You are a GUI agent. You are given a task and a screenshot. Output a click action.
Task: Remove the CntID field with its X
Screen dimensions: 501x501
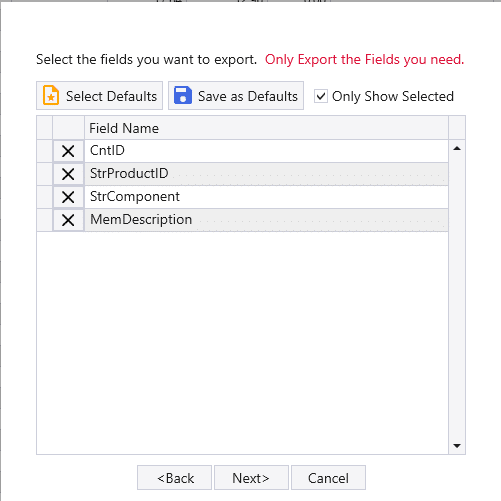(68, 151)
